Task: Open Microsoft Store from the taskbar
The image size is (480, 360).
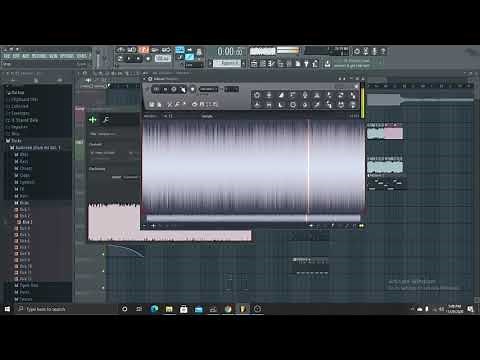Action: point(184,309)
